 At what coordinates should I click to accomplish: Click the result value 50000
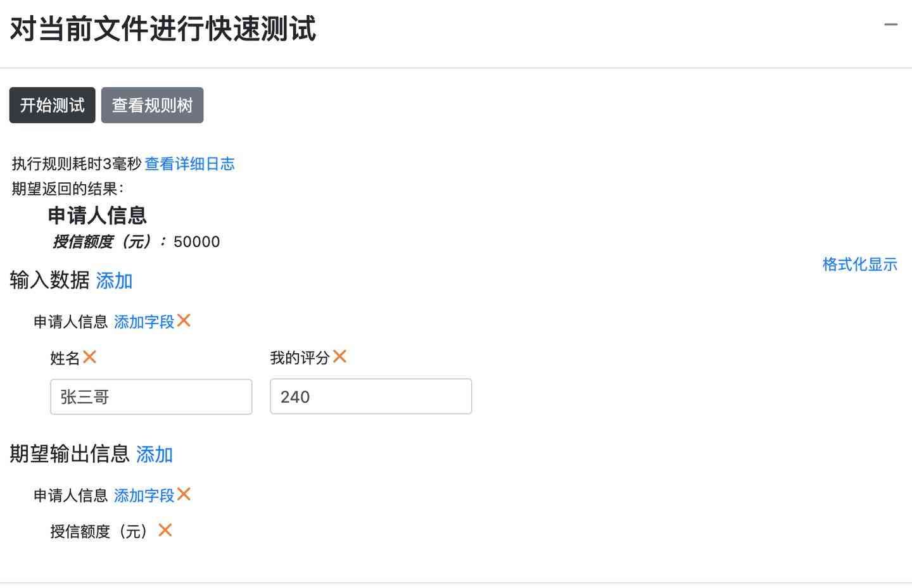tap(196, 242)
